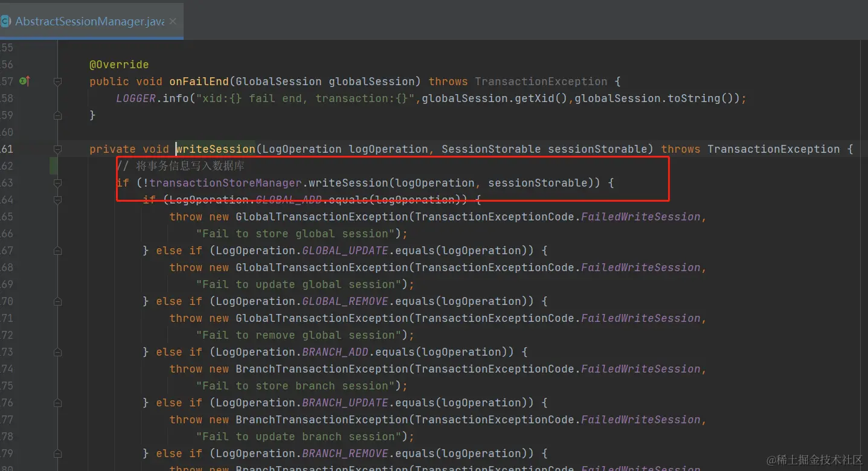868x471 pixels.
Task: Collapse the GLOBAL_REMOVE else-if block fold marker
Action: 57,301
